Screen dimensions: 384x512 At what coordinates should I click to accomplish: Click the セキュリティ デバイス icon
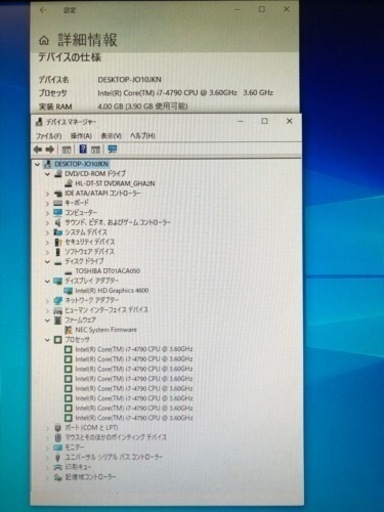pos(58,242)
